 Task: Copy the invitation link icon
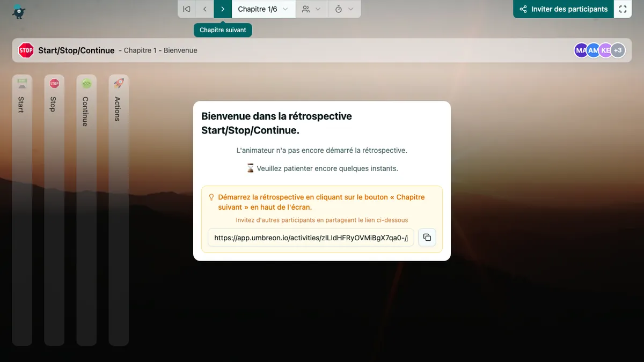point(427,238)
